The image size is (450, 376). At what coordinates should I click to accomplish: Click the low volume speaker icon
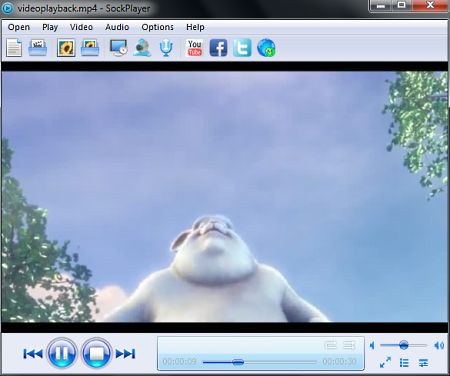(x=373, y=345)
